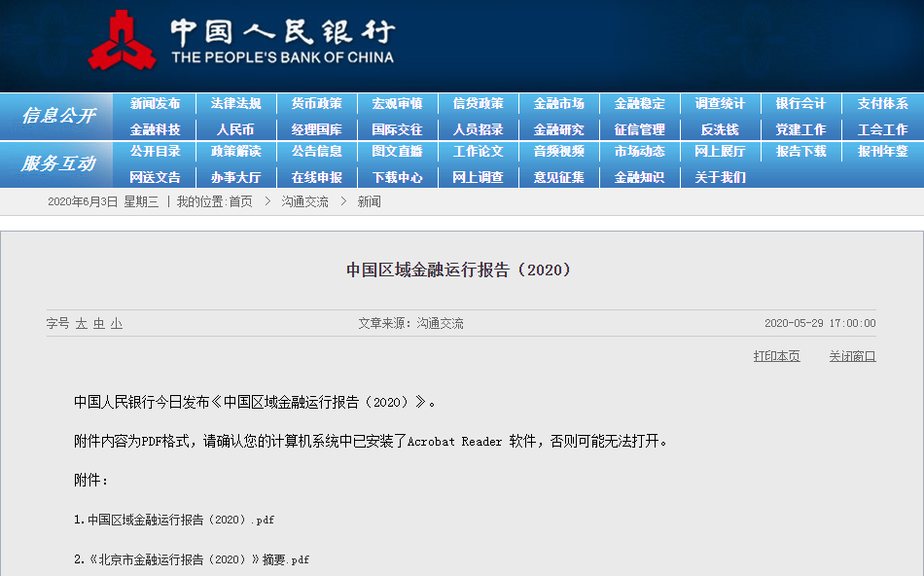Open 党建工作 navigation item
This screenshot has height=576, width=924.
(x=800, y=129)
